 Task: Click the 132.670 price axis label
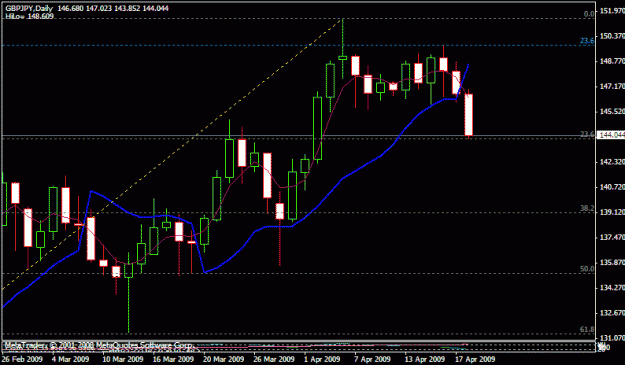tap(612, 312)
